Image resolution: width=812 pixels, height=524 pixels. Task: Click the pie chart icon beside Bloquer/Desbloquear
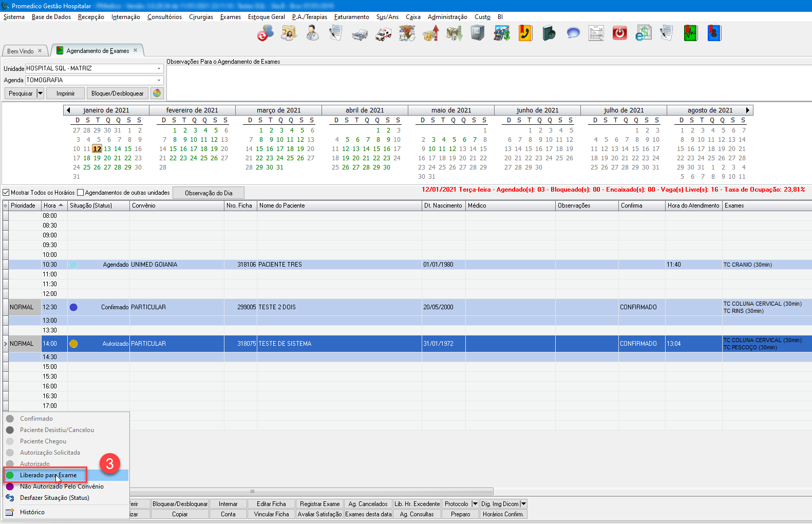[x=157, y=93]
